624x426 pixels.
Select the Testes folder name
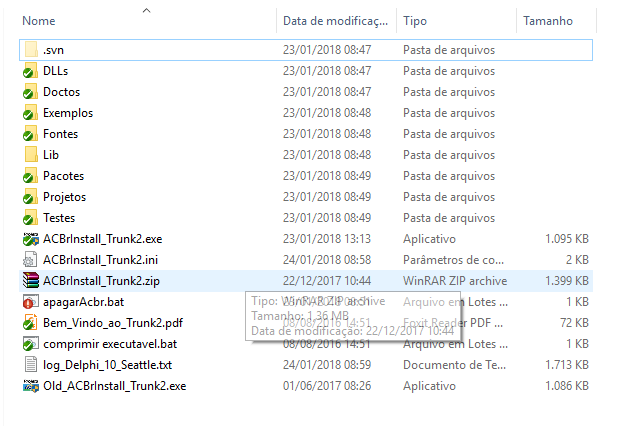pos(59,218)
